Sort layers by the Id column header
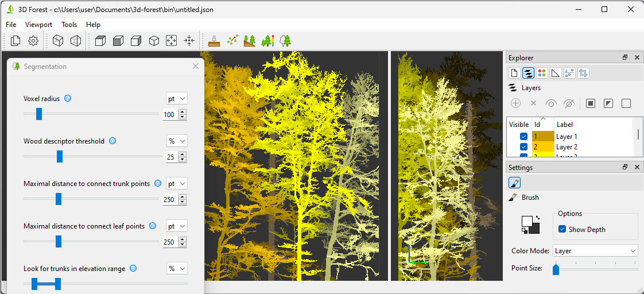The height and width of the screenshot is (294, 644). tap(543, 125)
